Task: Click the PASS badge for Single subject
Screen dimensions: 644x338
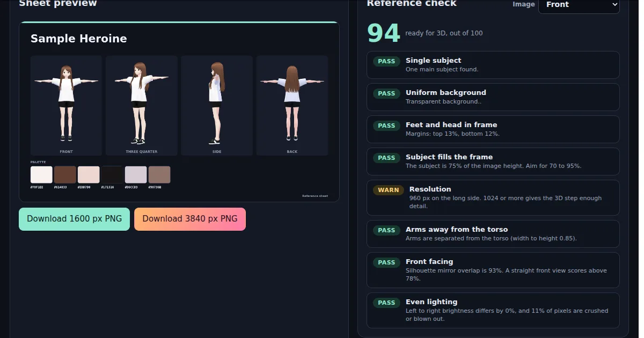Action: point(386,61)
